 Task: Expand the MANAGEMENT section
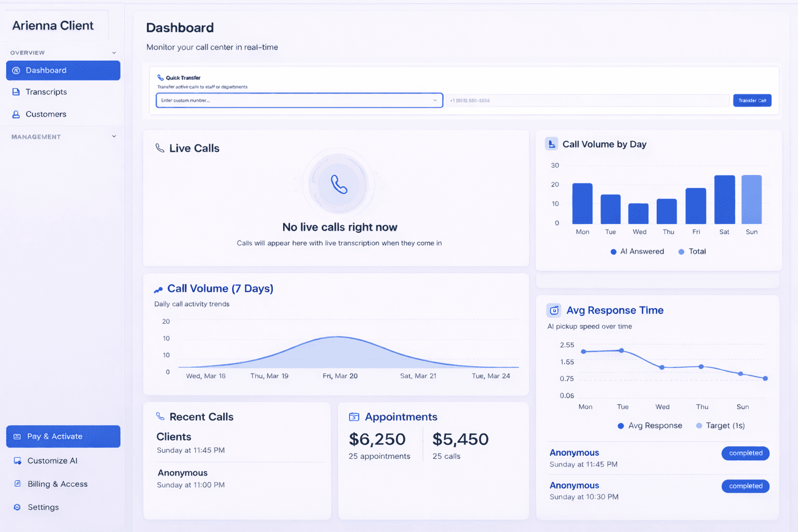pos(114,136)
